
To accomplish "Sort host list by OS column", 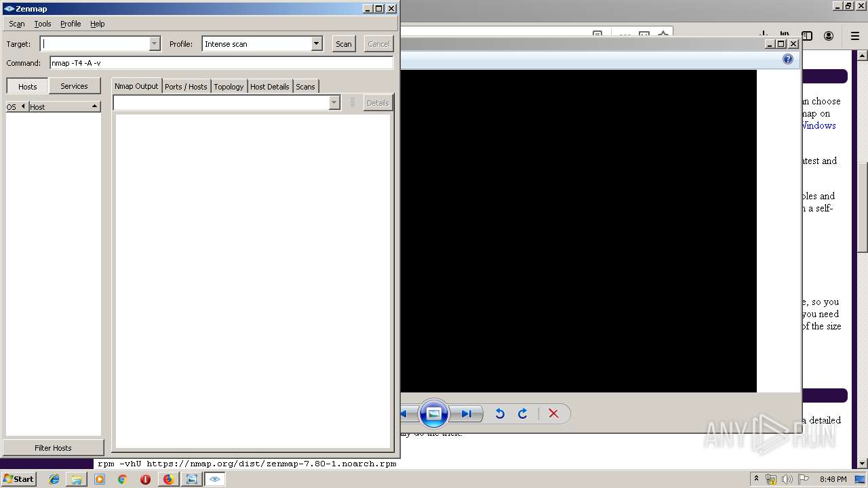I will pos(17,106).
